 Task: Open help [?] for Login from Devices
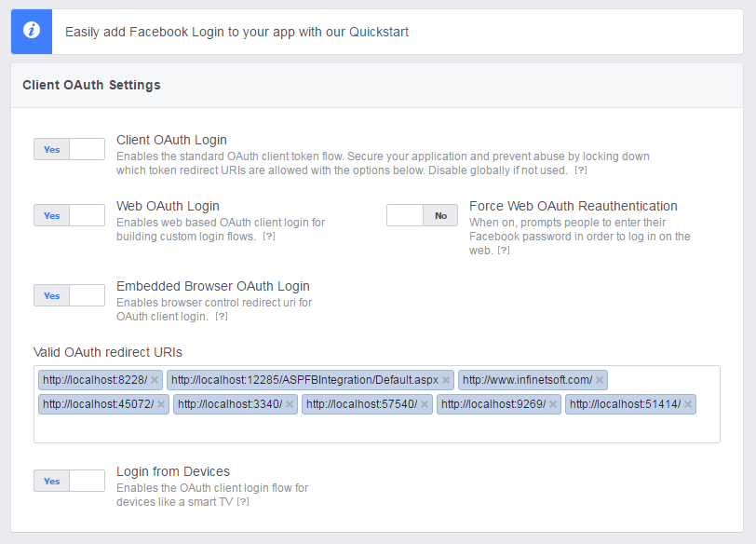pyautogui.click(x=243, y=502)
